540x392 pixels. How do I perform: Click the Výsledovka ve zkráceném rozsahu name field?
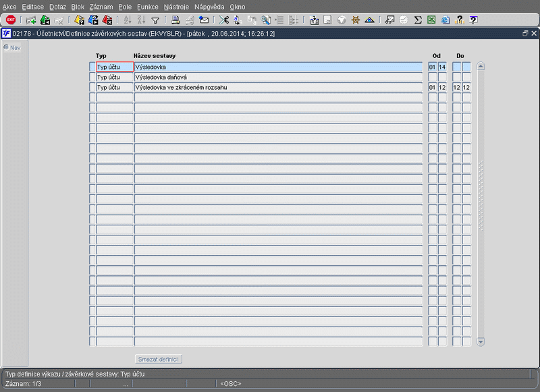(x=278, y=88)
